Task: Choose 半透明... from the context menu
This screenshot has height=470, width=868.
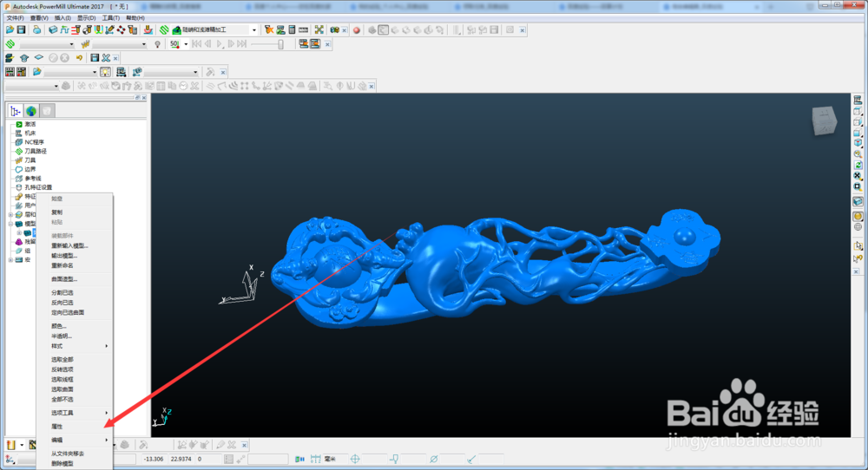Action: click(62, 336)
